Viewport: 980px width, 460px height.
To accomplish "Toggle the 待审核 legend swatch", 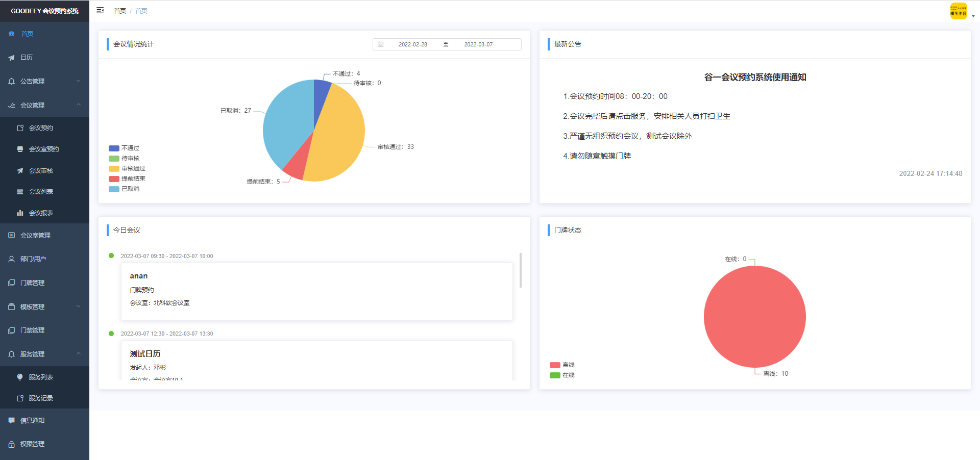I will [114, 159].
